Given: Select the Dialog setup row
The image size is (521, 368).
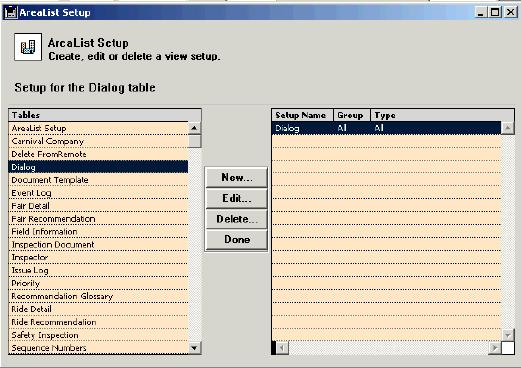Looking at the screenshot, I should [387, 128].
